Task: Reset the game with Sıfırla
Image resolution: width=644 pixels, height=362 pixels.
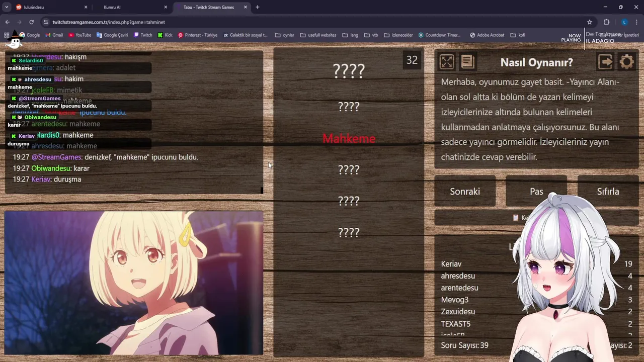Action: (608, 192)
